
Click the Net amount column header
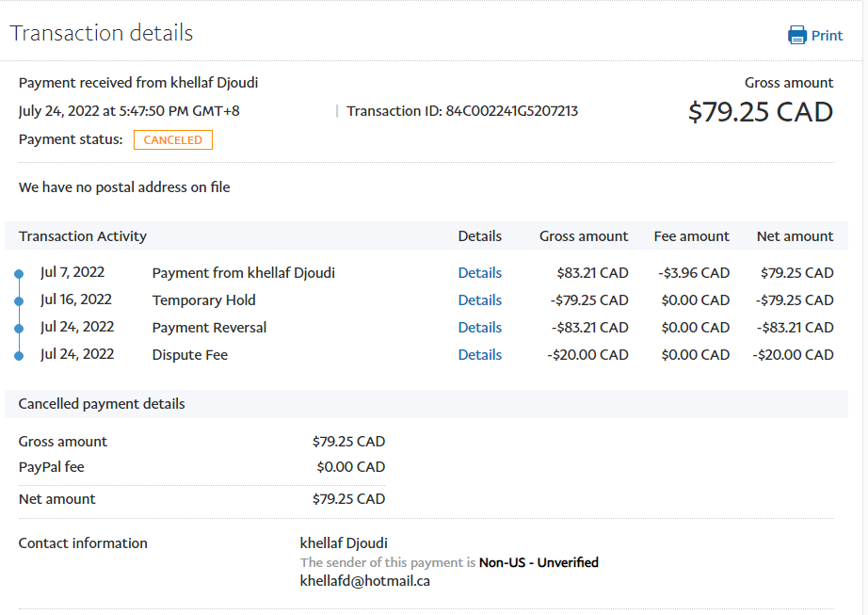click(x=795, y=236)
